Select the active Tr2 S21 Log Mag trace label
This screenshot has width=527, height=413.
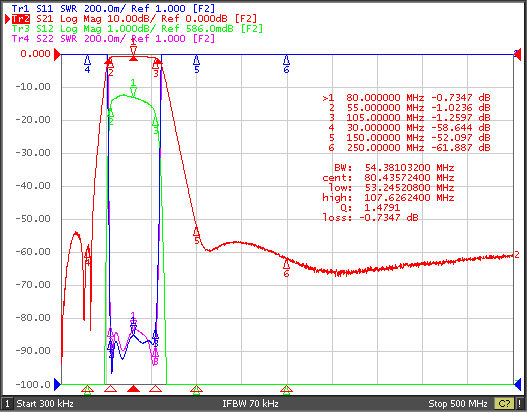coord(134,18)
